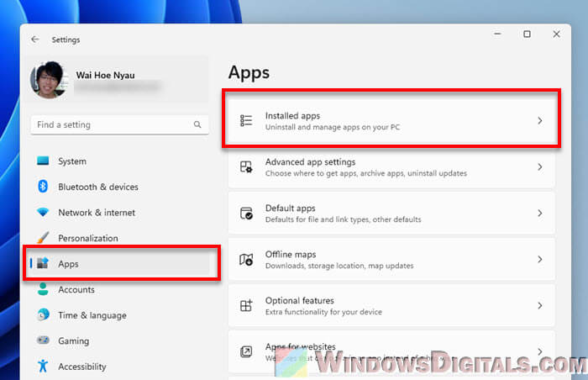Expand Offline maps chevron
The width and height of the screenshot is (588, 380).
(539, 259)
